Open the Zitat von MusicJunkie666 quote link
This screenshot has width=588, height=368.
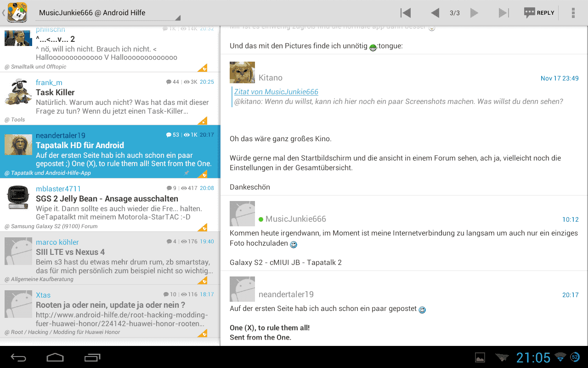point(276,92)
